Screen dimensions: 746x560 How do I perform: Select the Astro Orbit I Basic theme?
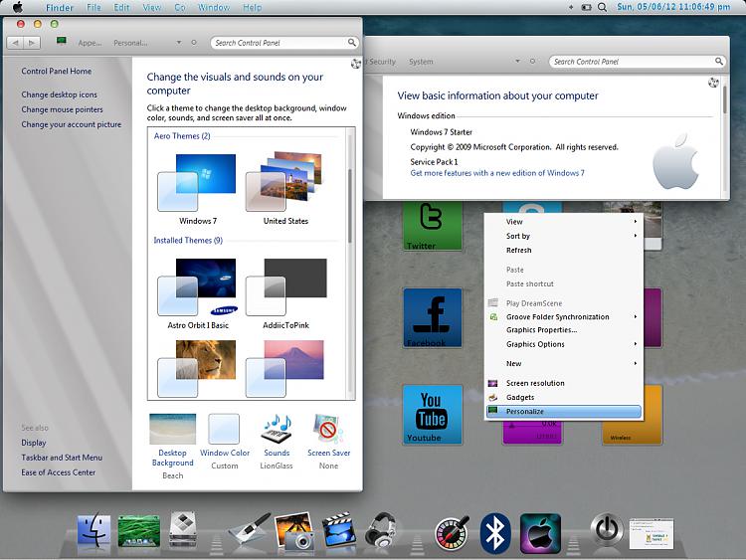tap(198, 293)
